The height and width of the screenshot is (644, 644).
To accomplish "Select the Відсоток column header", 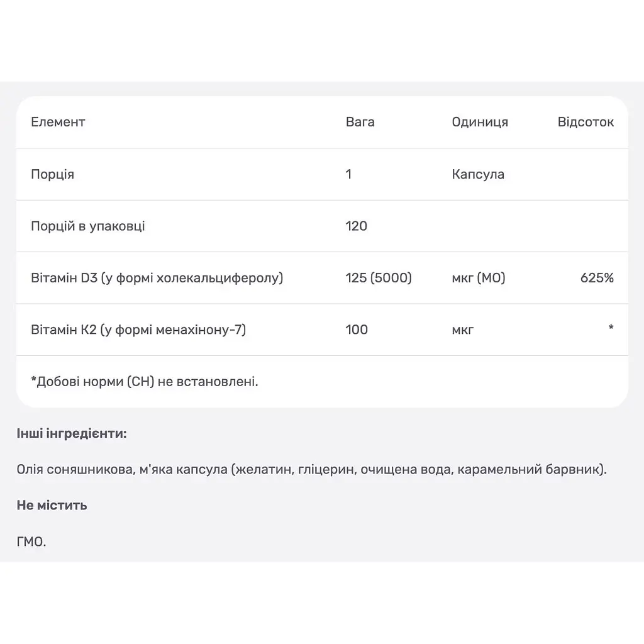I will 586,122.
